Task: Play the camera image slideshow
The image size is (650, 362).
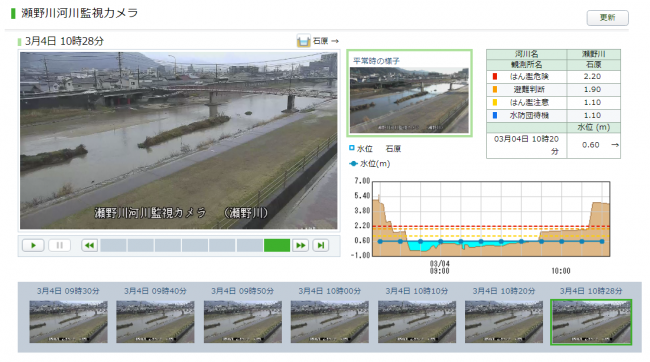Action: tap(33, 245)
